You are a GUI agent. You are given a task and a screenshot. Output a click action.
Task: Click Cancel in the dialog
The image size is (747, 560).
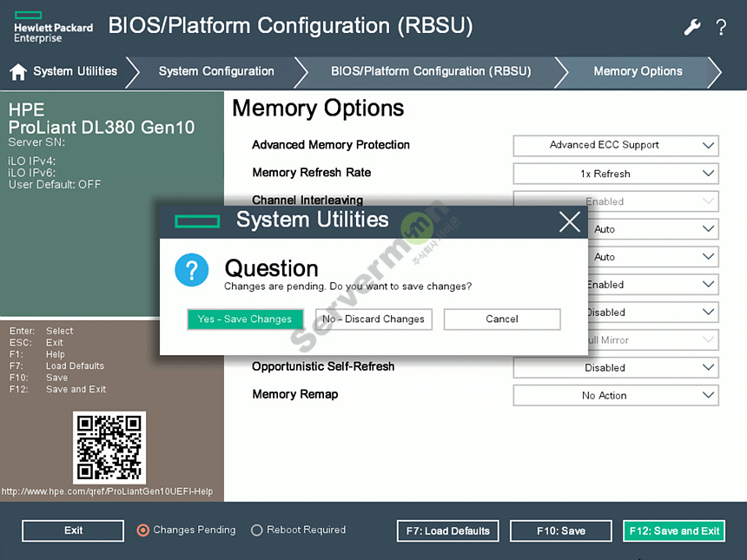point(502,319)
